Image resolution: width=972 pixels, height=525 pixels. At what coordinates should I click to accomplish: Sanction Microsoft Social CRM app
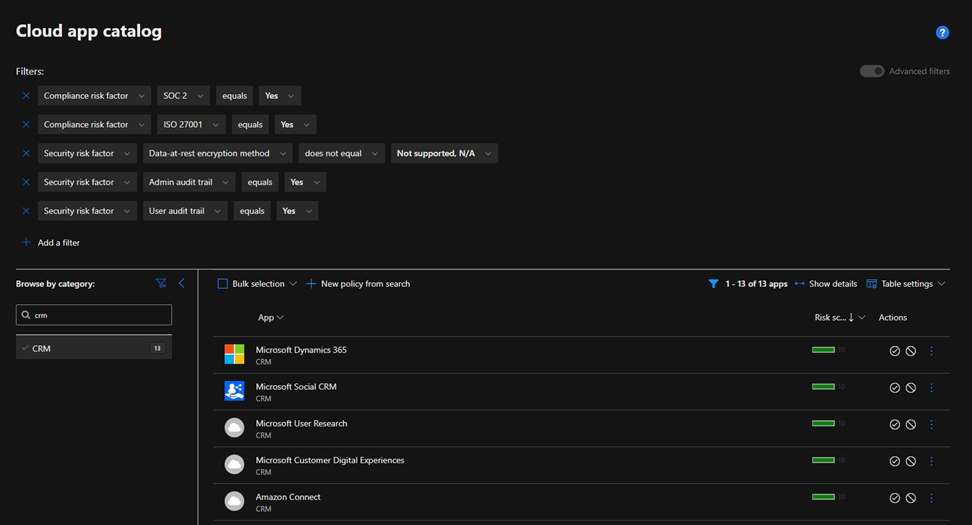(x=895, y=387)
